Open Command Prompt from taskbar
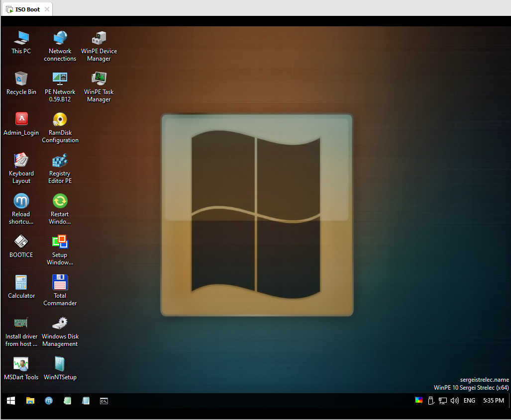The image size is (511, 420). click(104, 401)
